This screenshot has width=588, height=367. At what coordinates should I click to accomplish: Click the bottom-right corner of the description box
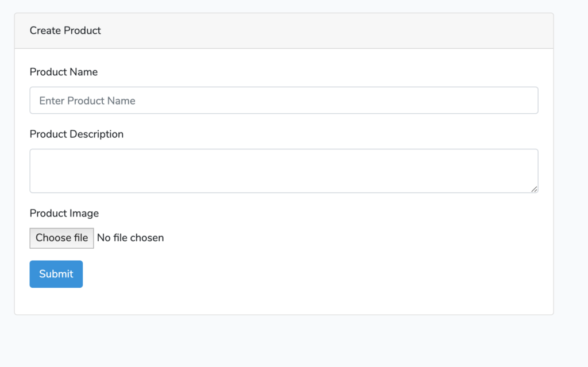point(535,190)
